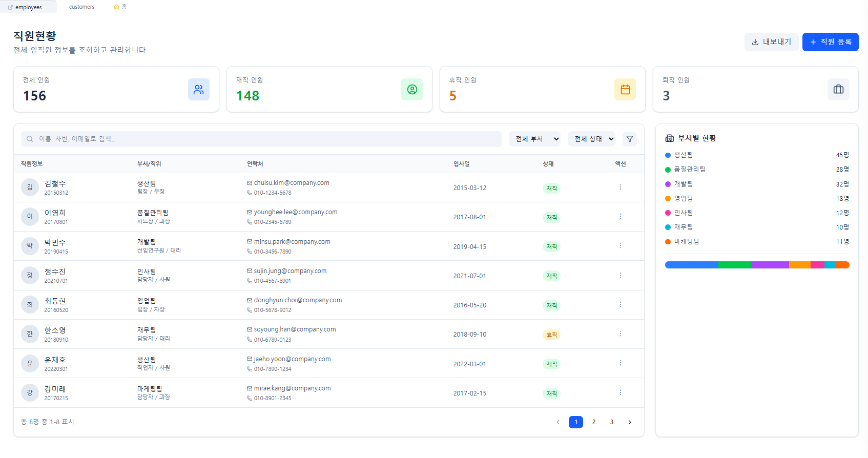
Task: Click the employee search input field
Action: click(261, 139)
